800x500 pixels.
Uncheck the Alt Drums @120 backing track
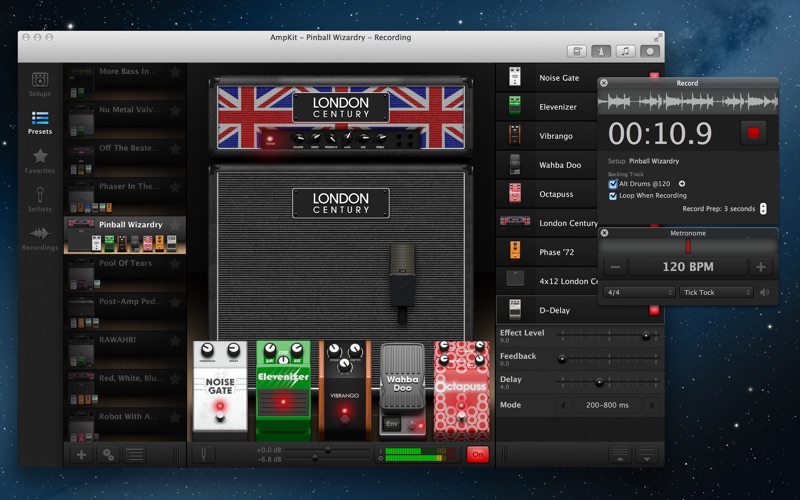[613, 184]
